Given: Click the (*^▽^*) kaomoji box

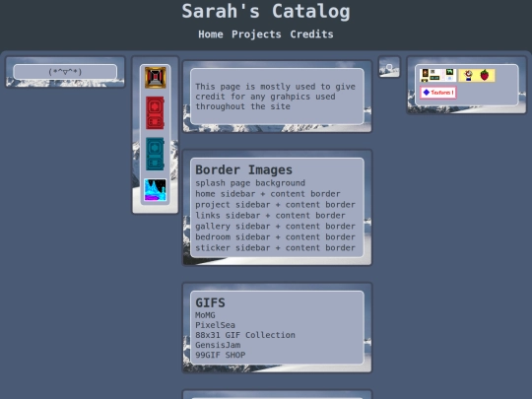Looking at the screenshot, I should pyautogui.click(x=65, y=72).
